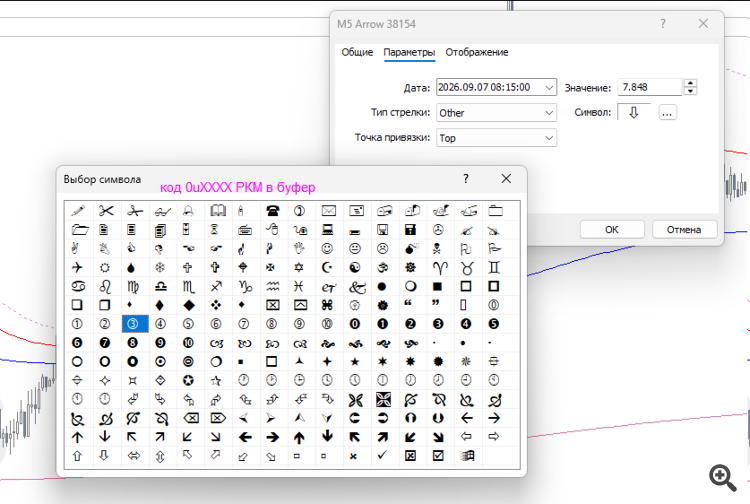The image size is (750, 504).
Task: Open the Дата date dropdown
Action: pos(549,88)
